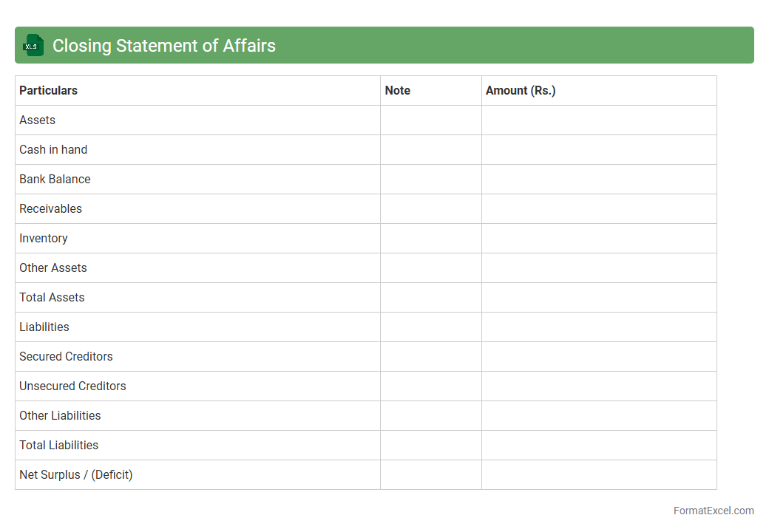Select the Liabilities section label
This screenshot has height=532, width=769.
tap(44, 327)
